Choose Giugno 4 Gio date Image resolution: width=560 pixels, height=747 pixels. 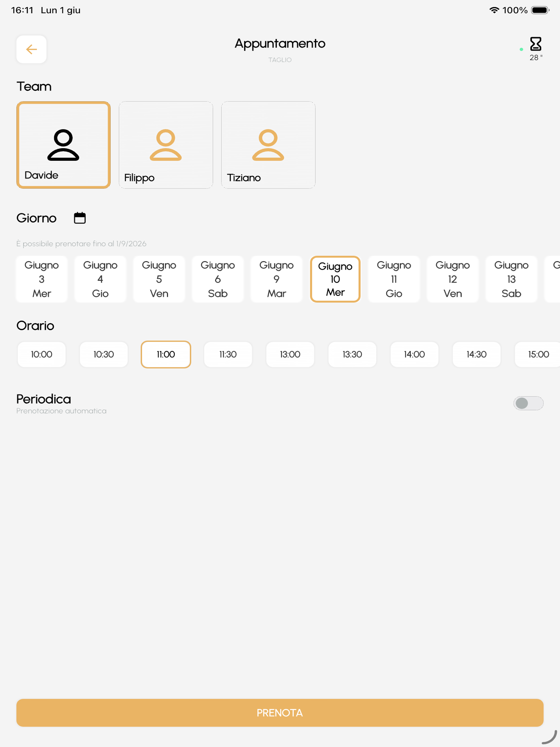[100, 279]
